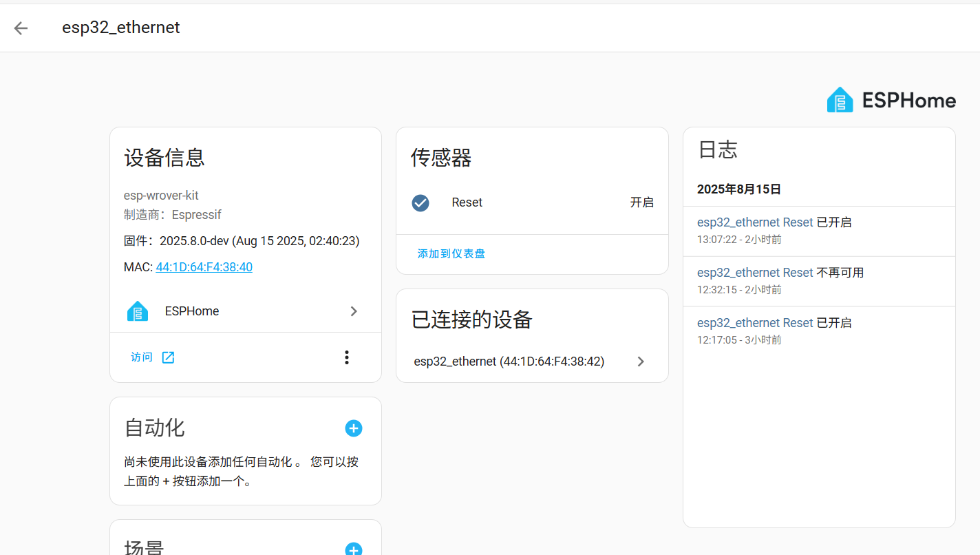The width and height of the screenshot is (980, 555).
Task: Open the 13:07:22 esp32_ethernet Reset log link
Action: (x=755, y=222)
